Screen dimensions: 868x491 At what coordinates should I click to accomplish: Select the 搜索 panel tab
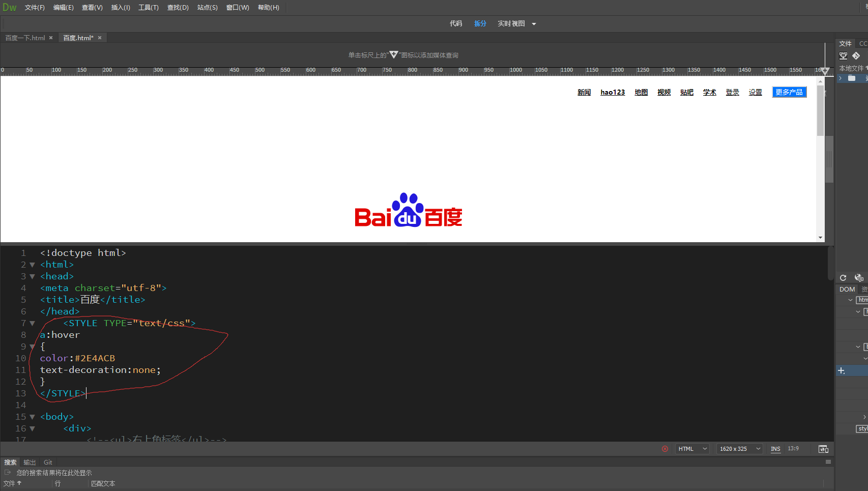[10, 462]
